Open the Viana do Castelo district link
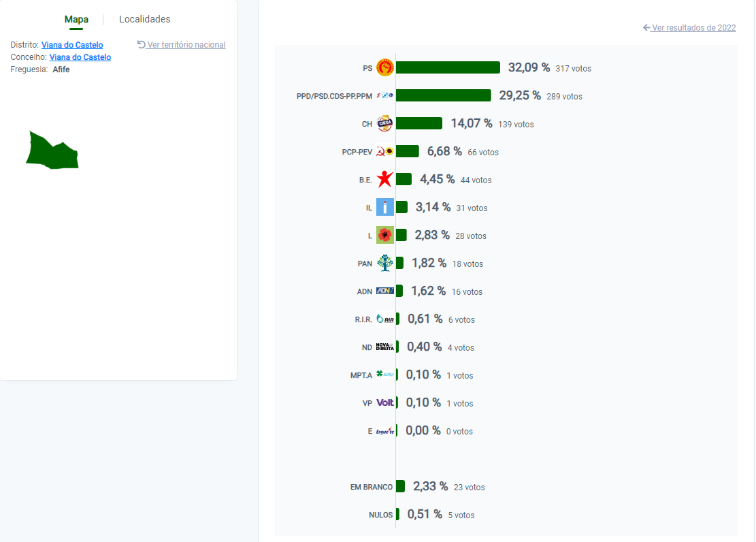This screenshot has height=542, width=756. click(72, 45)
